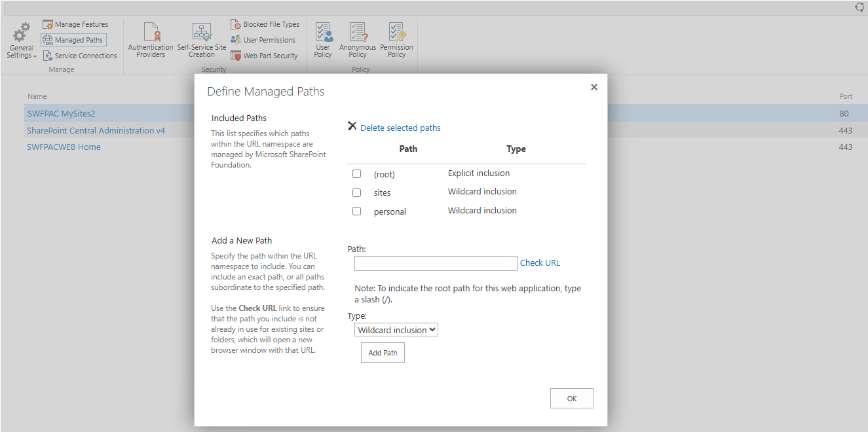
Task: Click the Anonymous Policy icon
Action: coord(358,32)
